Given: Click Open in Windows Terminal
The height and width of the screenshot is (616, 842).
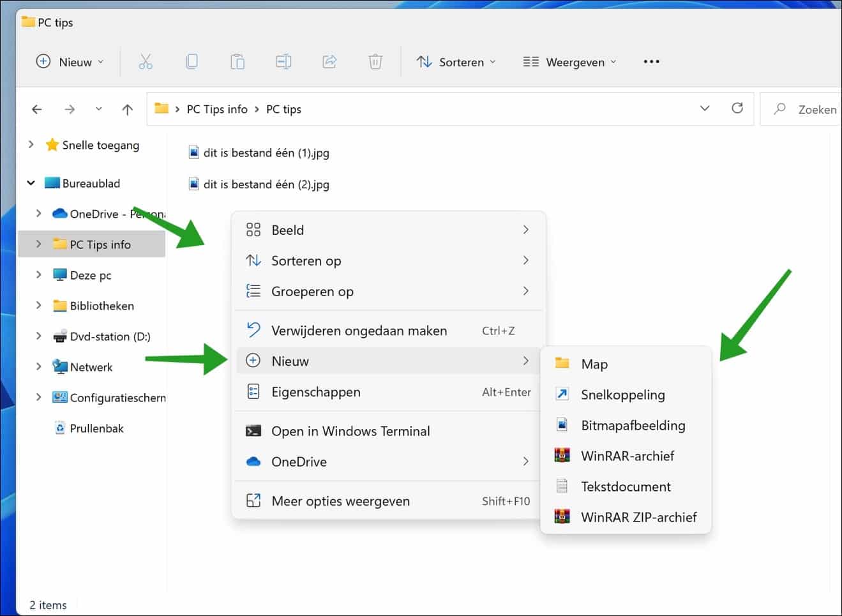Looking at the screenshot, I should (x=350, y=431).
